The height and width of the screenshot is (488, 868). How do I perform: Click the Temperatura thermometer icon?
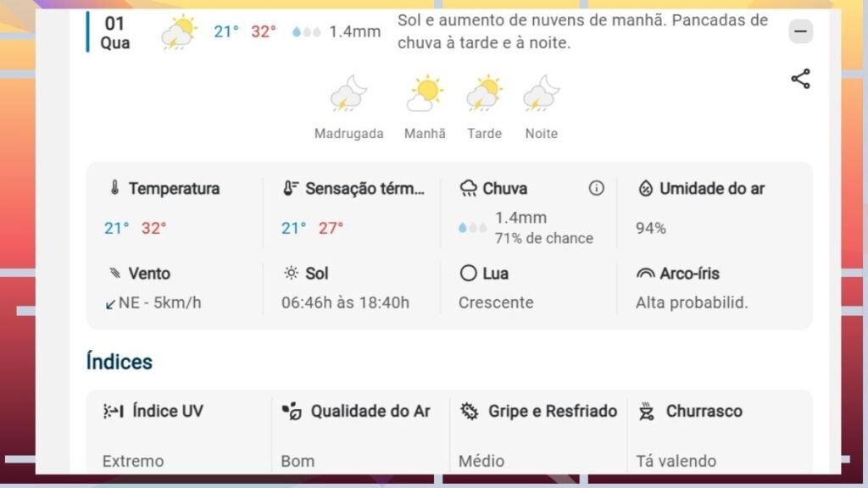click(x=114, y=188)
